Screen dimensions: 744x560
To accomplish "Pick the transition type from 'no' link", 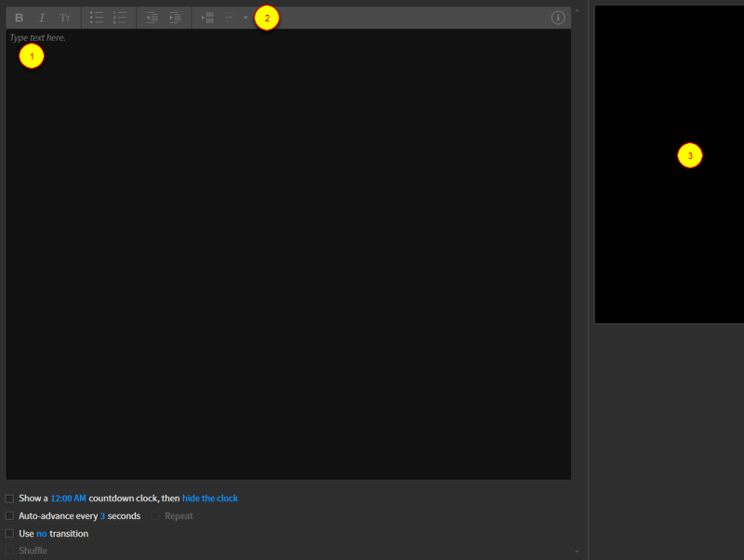I will (x=41, y=534).
